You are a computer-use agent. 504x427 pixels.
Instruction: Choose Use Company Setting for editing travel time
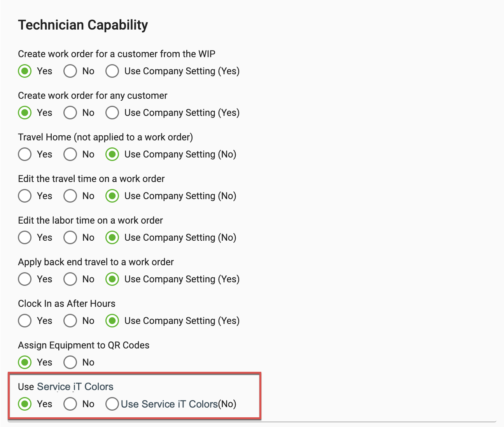(x=112, y=196)
